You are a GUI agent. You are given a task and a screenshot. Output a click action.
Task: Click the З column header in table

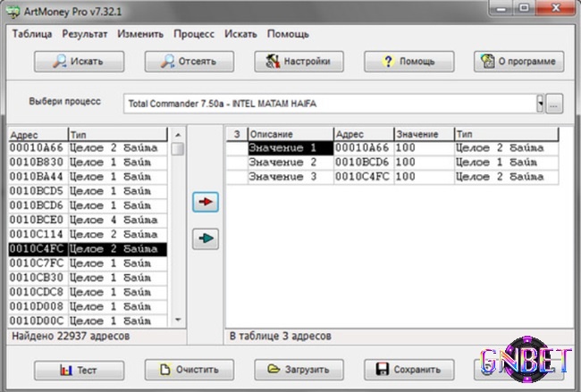pyautogui.click(x=237, y=134)
